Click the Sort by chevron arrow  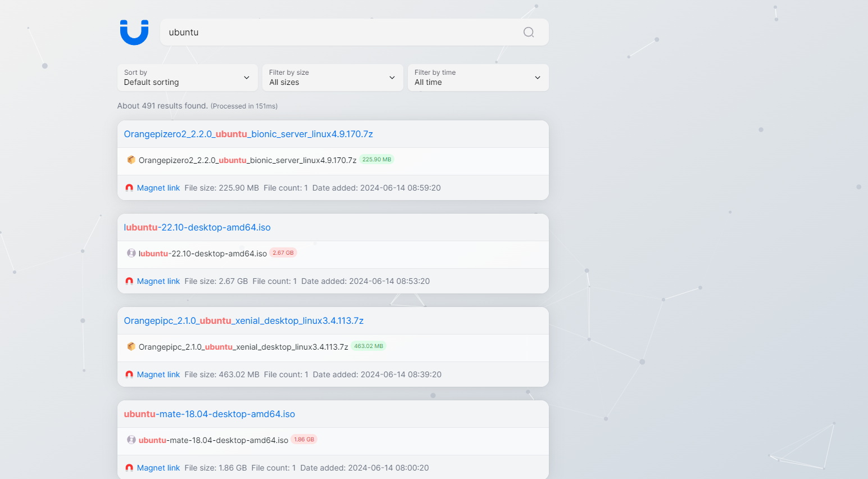point(247,78)
